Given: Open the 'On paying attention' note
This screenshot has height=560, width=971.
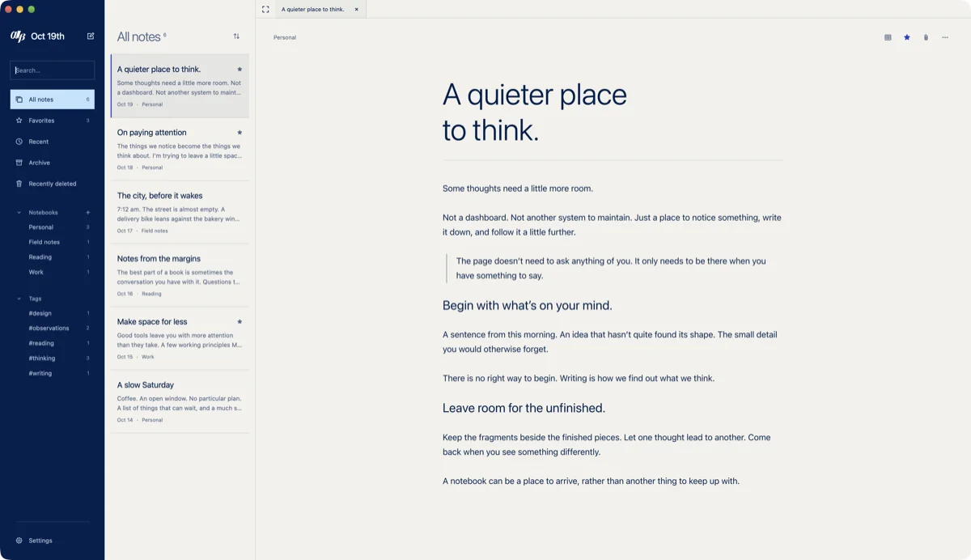Looking at the screenshot, I should click(x=180, y=149).
